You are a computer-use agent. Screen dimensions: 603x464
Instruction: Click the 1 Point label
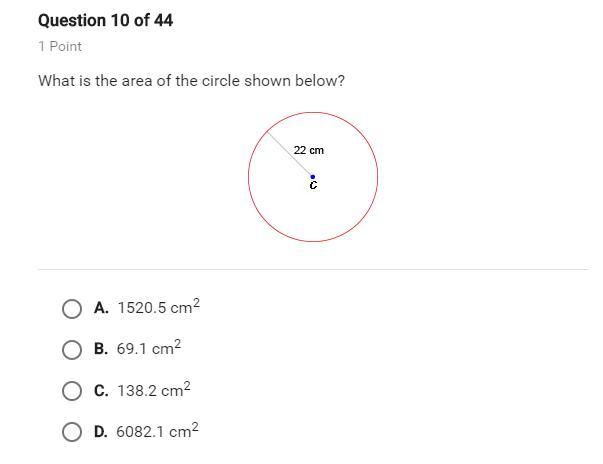click(x=60, y=46)
